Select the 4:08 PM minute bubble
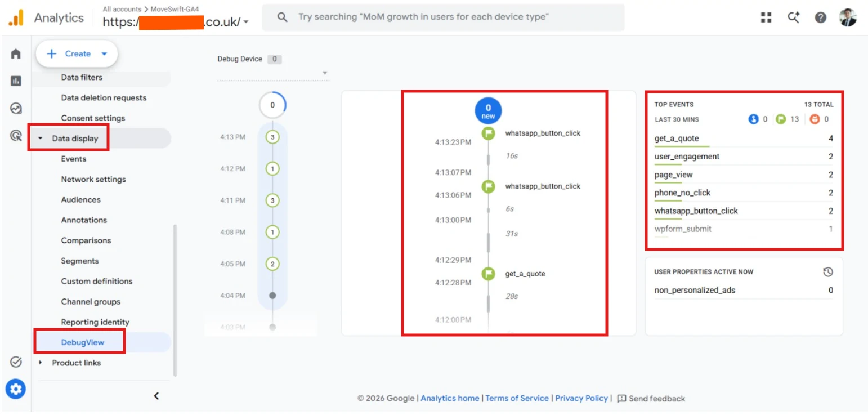 [272, 232]
